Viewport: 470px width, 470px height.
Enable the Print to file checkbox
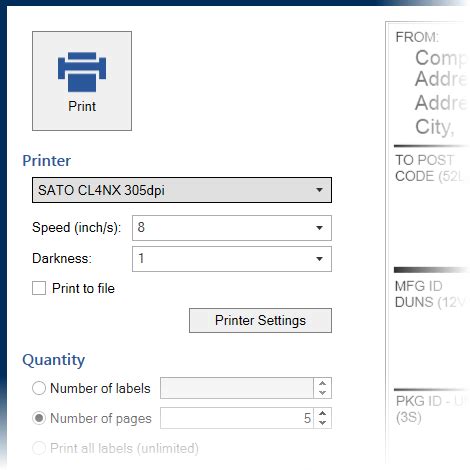pyautogui.click(x=39, y=288)
